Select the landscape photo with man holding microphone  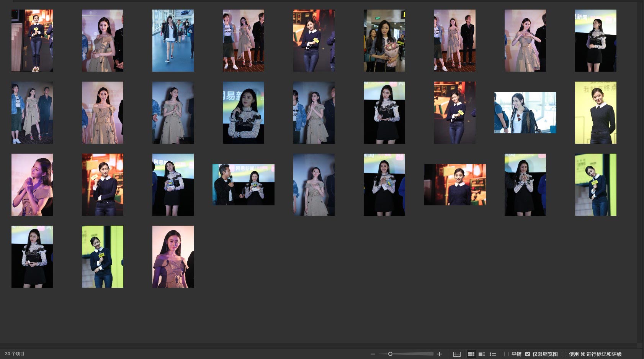(x=243, y=185)
